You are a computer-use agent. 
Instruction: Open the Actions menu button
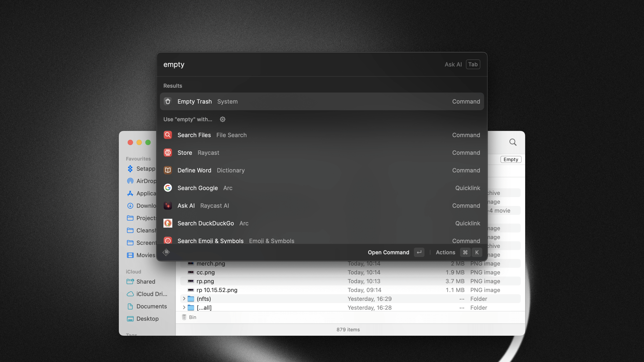click(458, 252)
